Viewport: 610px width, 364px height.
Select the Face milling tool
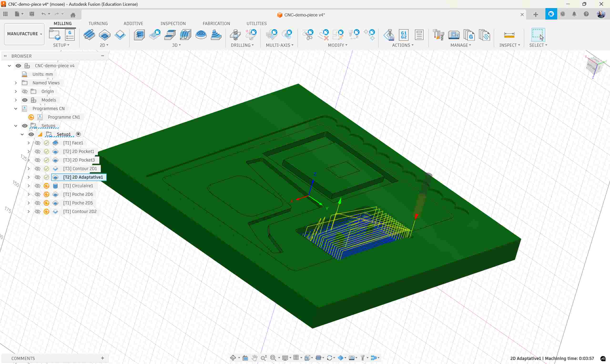[89, 35]
